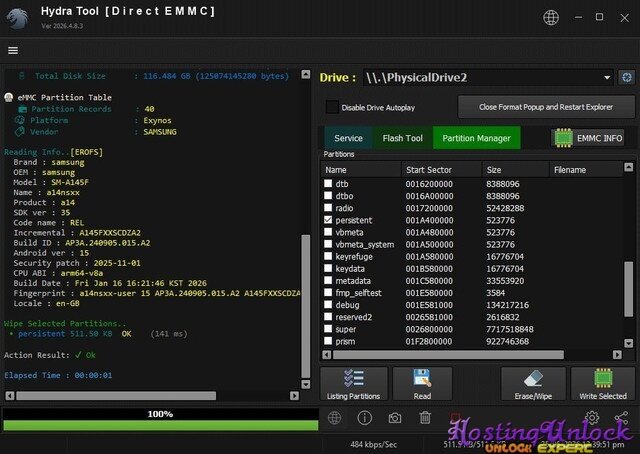Image resolution: width=640 pixels, height=454 pixels.
Task: Click the Read floppy disk button
Action: tap(422, 384)
